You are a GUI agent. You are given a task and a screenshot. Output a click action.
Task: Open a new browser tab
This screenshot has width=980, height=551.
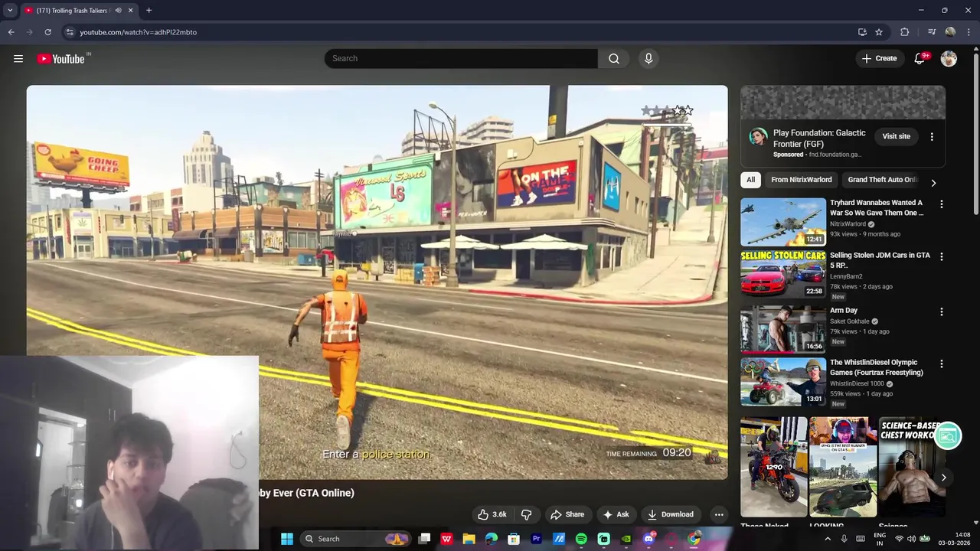(x=149, y=11)
